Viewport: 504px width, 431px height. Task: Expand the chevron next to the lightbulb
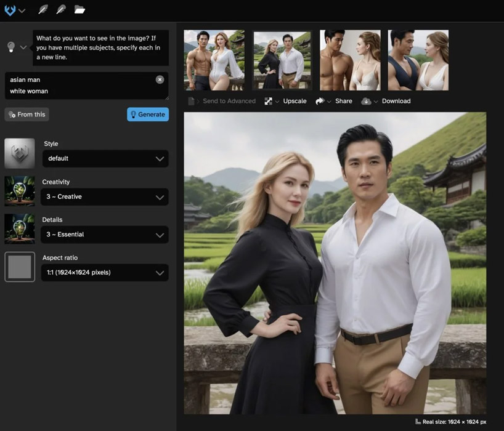point(23,47)
